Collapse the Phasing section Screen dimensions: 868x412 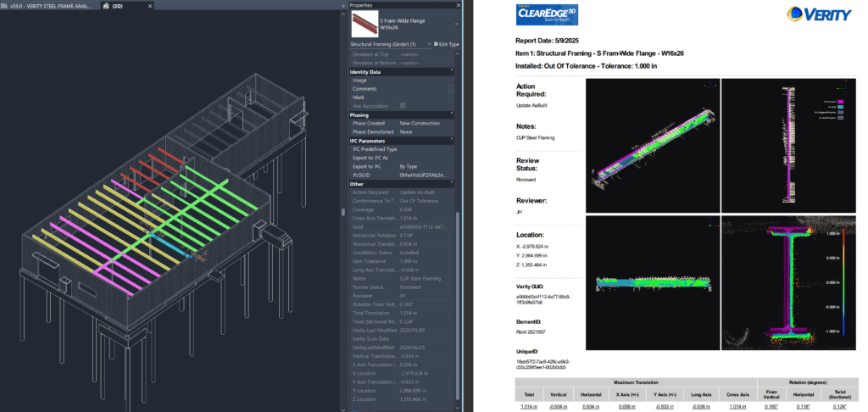(453, 114)
